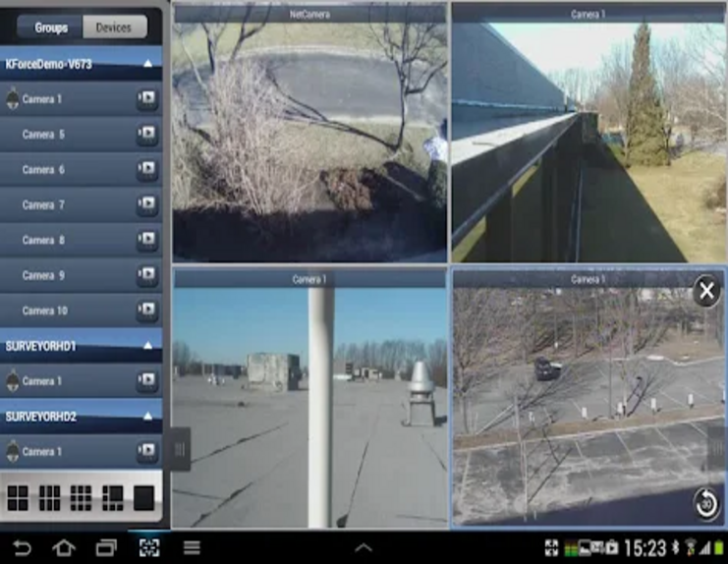
Task: Select the NetCamera video feed
Action: pyautogui.click(x=309, y=138)
